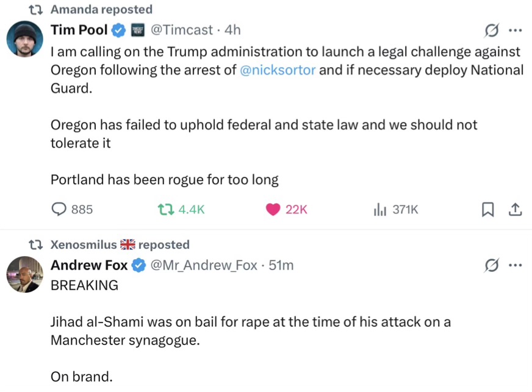Open Tim Pool's profile picture

(x=24, y=38)
